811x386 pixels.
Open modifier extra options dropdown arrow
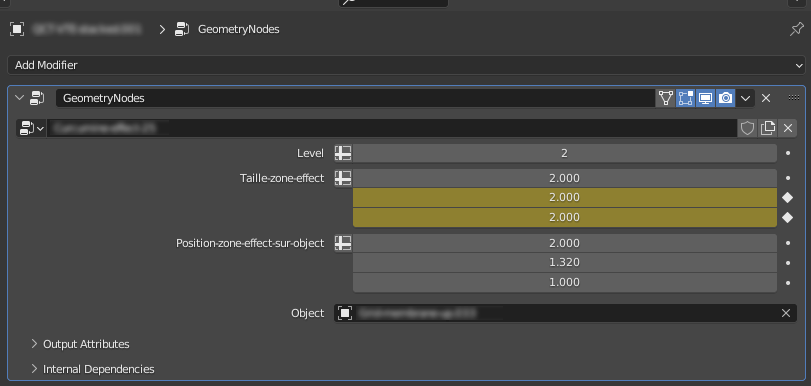point(745,98)
